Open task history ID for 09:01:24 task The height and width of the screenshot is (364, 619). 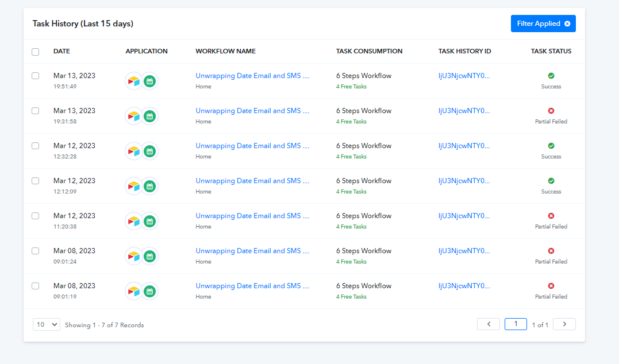[x=464, y=251]
